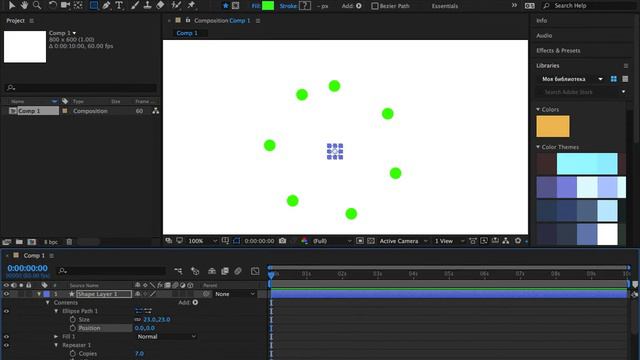Toggle visibility of Repeater 1
Image resolution: width=640 pixels, height=360 pixels.
(x=6, y=345)
